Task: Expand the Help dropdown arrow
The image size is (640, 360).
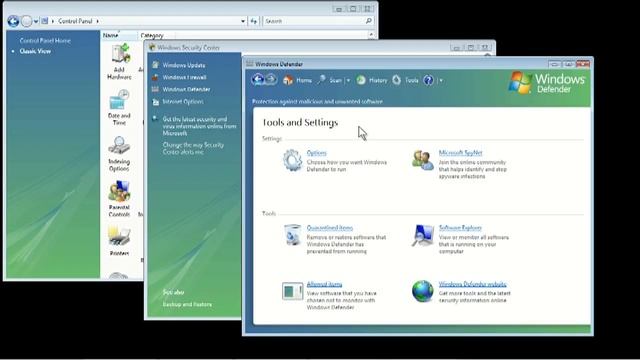Action: coord(441,81)
